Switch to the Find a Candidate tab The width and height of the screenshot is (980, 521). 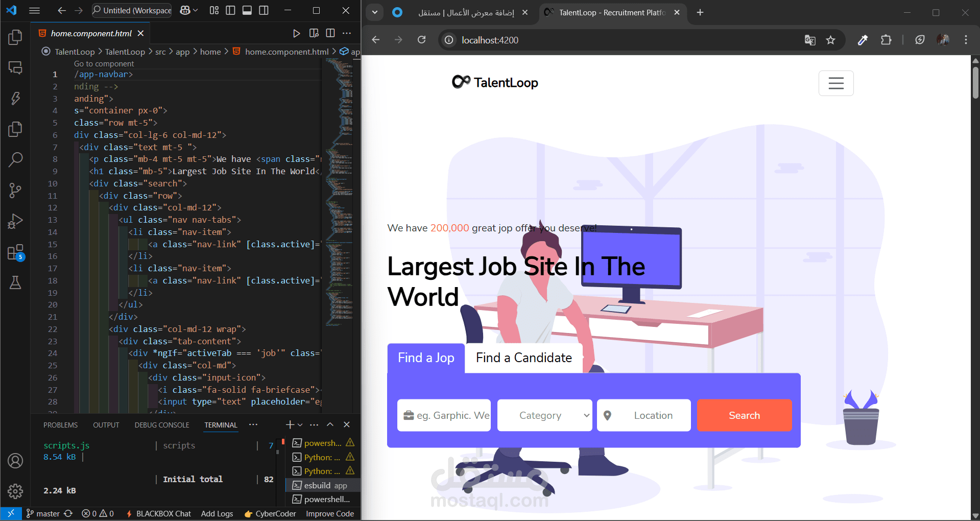point(523,358)
